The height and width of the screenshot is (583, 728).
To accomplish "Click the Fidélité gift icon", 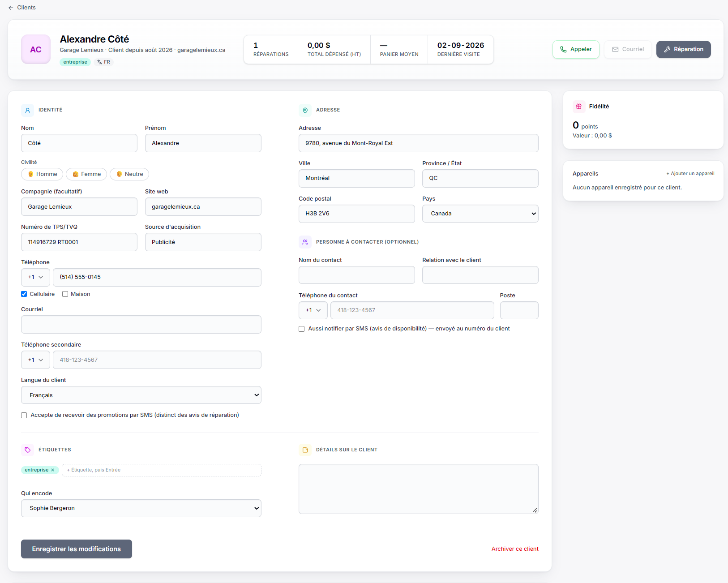I will [579, 107].
